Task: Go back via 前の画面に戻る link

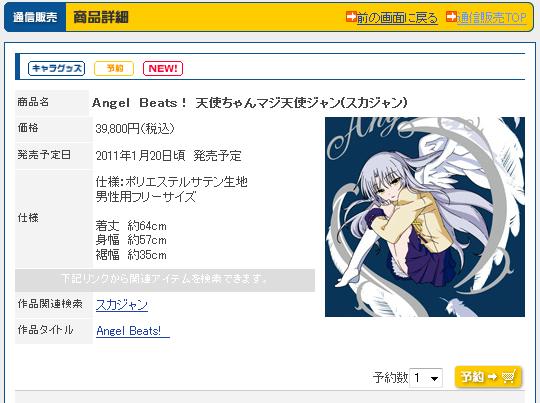Action: coord(397,18)
